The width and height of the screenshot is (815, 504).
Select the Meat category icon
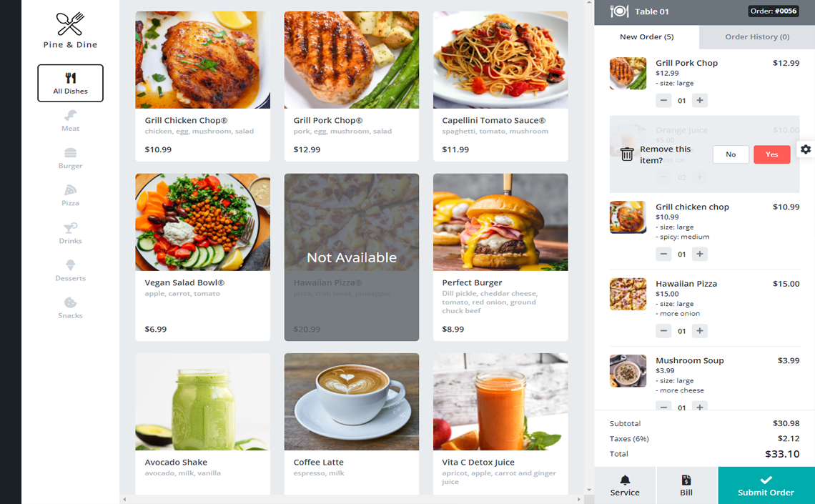click(x=70, y=115)
